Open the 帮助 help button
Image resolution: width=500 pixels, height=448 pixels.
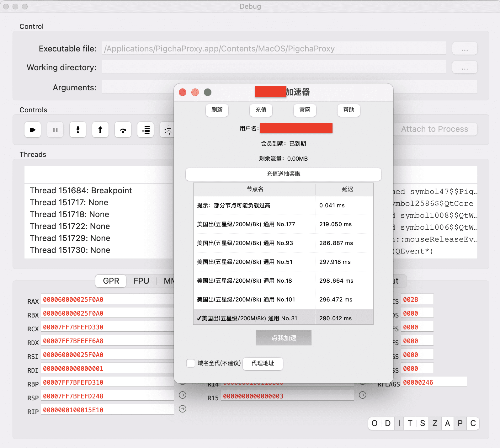pyautogui.click(x=349, y=110)
